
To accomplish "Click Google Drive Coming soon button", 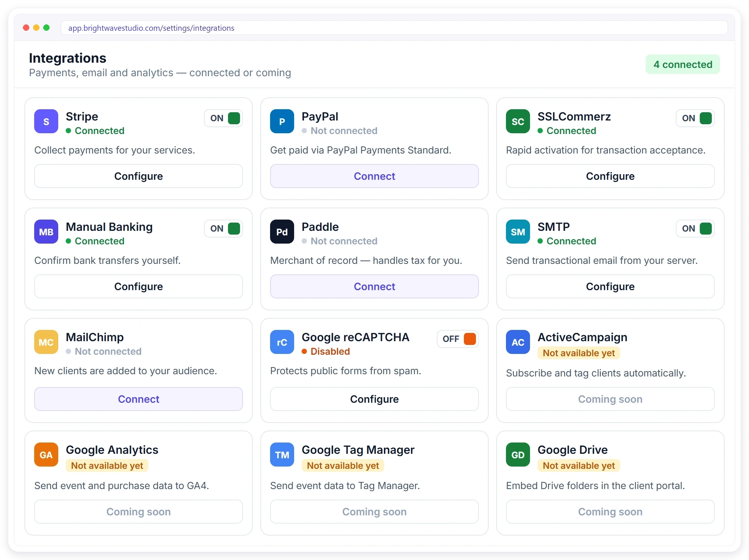I will pos(610,512).
